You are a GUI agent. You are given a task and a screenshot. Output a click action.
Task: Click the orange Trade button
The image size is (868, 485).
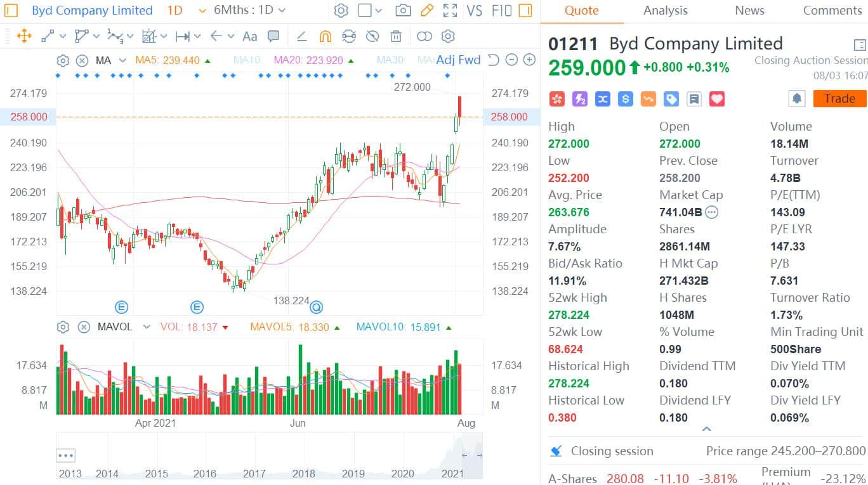pyautogui.click(x=839, y=98)
